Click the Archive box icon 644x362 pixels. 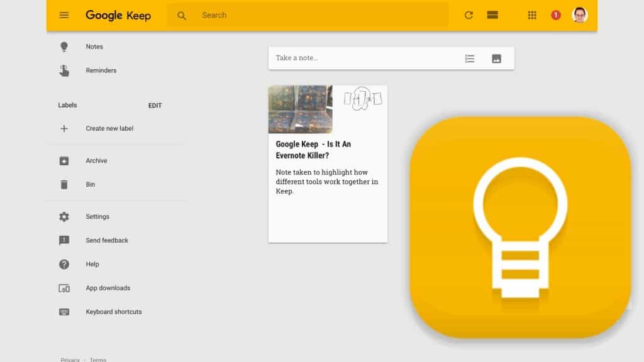(x=64, y=161)
